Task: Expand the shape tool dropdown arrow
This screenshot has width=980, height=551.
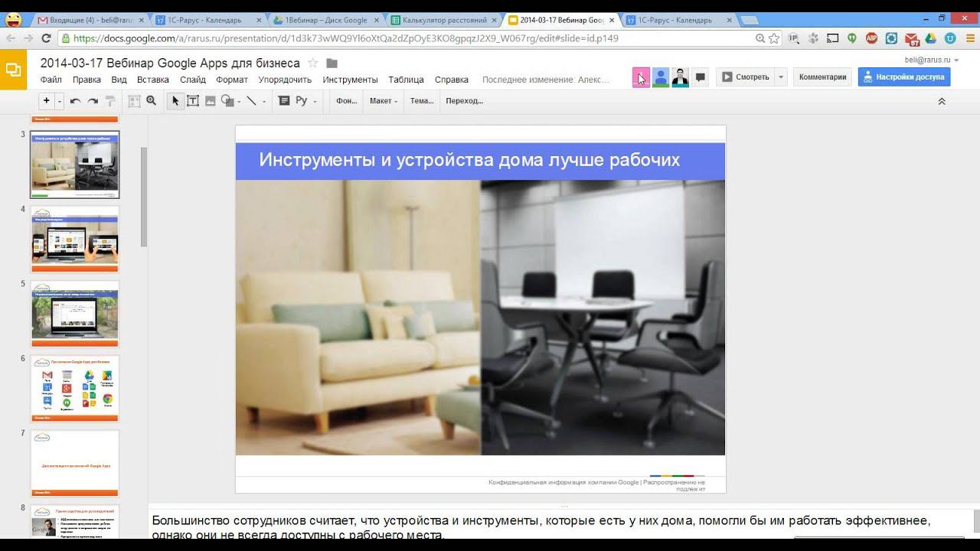Action: [x=239, y=101]
